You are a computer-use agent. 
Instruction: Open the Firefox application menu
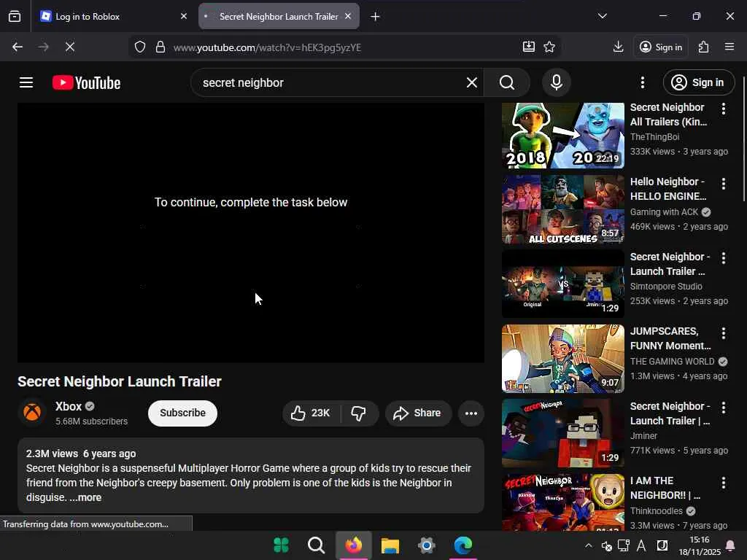coord(729,47)
